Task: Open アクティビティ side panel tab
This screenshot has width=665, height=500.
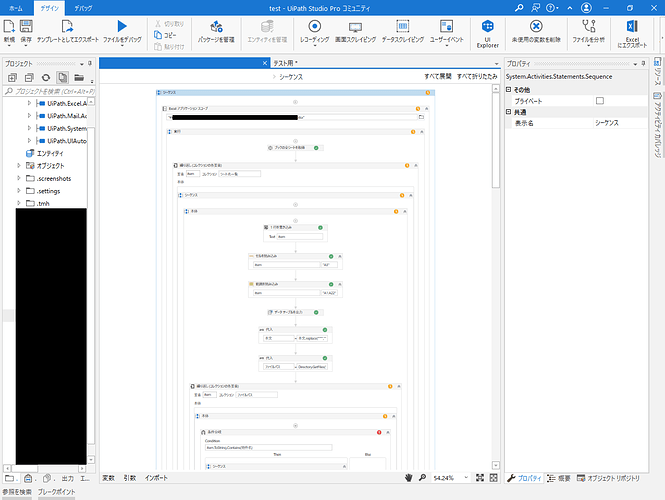Action: click(x=657, y=124)
